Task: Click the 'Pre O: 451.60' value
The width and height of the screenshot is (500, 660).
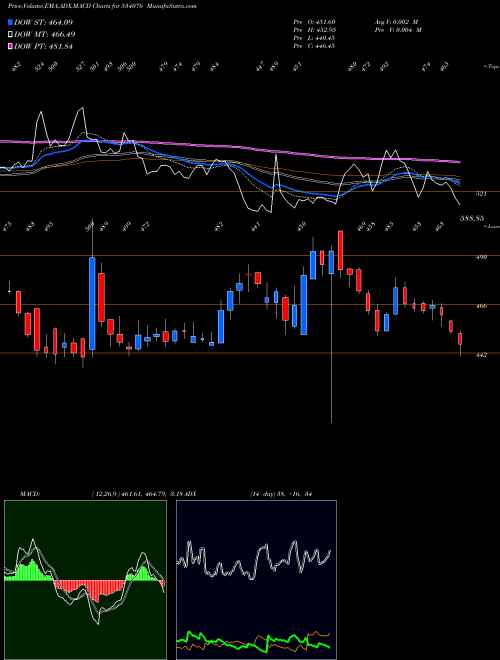Action: click(x=314, y=22)
